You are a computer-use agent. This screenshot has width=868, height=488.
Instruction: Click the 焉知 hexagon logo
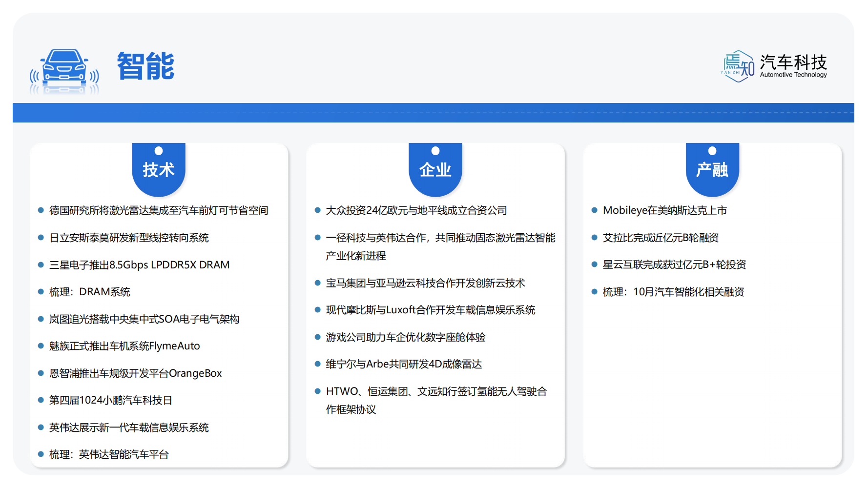tap(738, 66)
